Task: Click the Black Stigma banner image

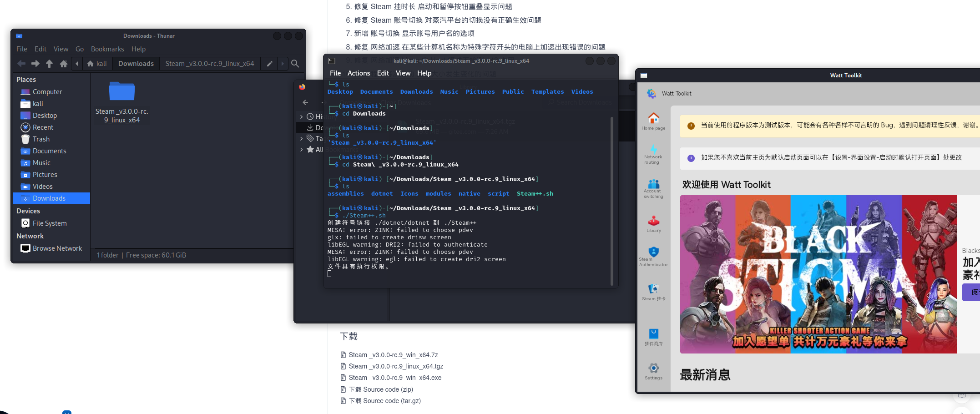Action: pyautogui.click(x=818, y=274)
